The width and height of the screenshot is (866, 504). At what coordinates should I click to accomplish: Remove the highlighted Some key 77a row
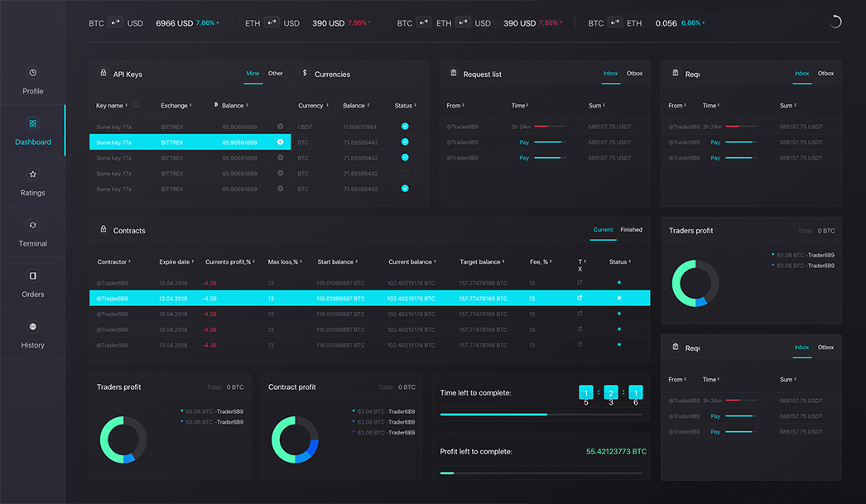coord(281,142)
